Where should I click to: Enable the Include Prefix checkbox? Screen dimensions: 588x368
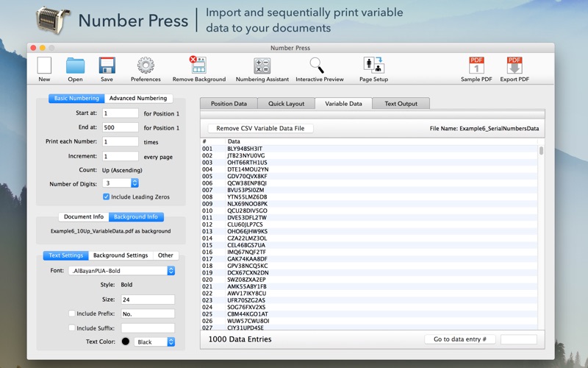coord(72,314)
